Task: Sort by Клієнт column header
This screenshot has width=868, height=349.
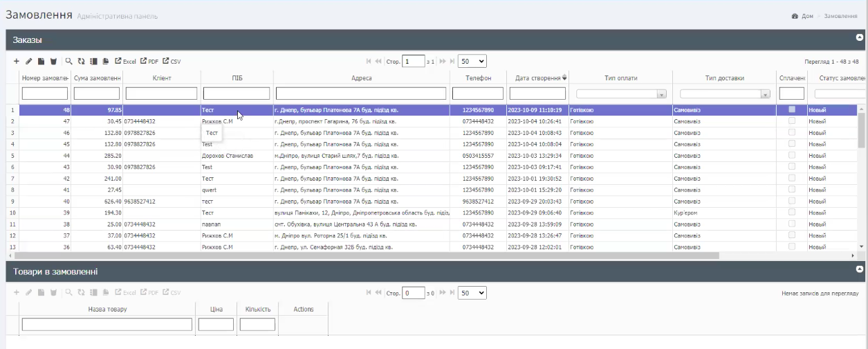Action: tap(162, 78)
